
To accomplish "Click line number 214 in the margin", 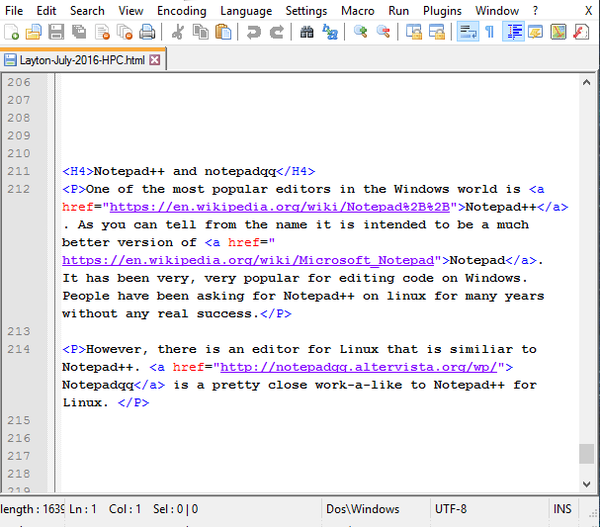I will click(x=19, y=349).
